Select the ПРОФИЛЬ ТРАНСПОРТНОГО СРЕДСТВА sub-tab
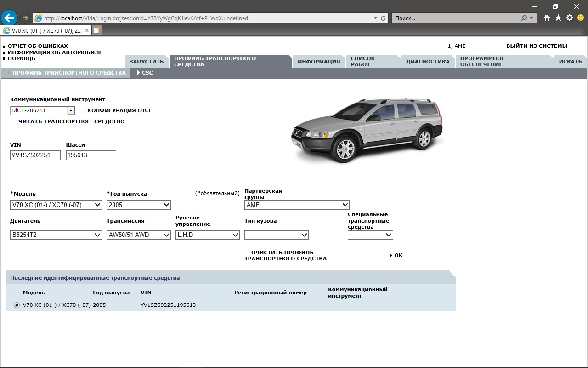588x368 pixels. click(x=69, y=73)
